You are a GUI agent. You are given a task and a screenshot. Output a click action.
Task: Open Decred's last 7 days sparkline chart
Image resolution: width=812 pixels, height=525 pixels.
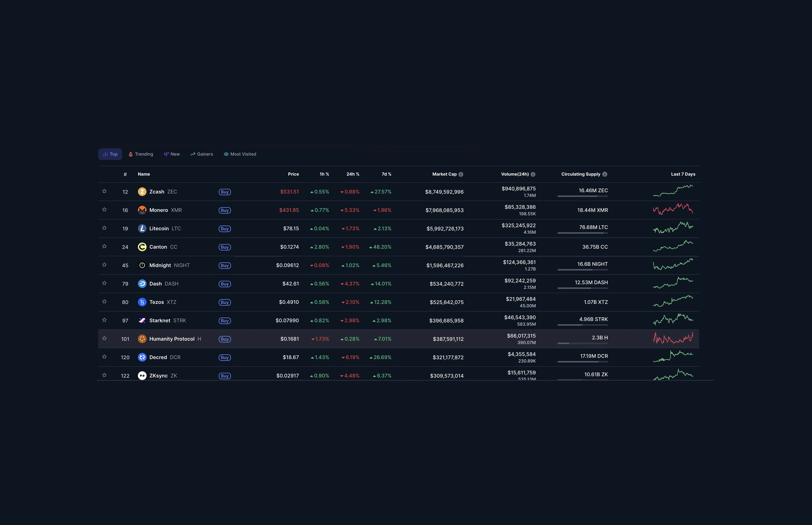click(x=673, y=356)
